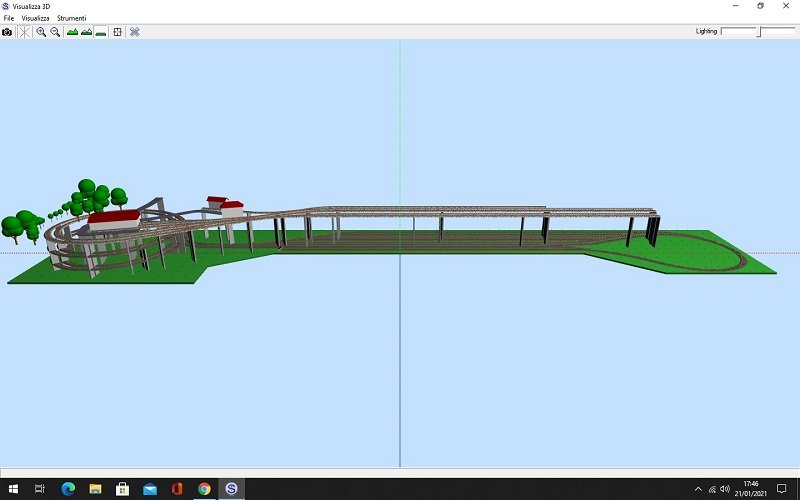This screenshot has width=800, height=500.
Task: Click the blue cross toolbar icon
Action: point(134,32)
